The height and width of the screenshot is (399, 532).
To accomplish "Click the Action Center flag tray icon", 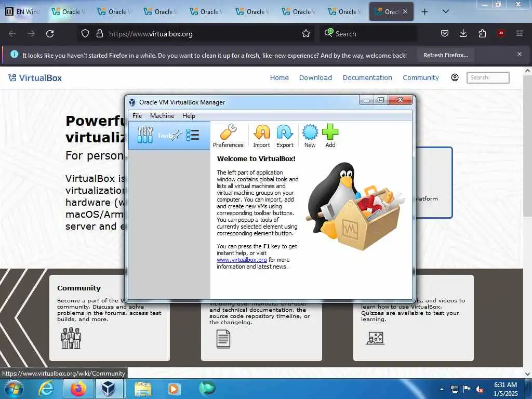I will click(467, 389).
